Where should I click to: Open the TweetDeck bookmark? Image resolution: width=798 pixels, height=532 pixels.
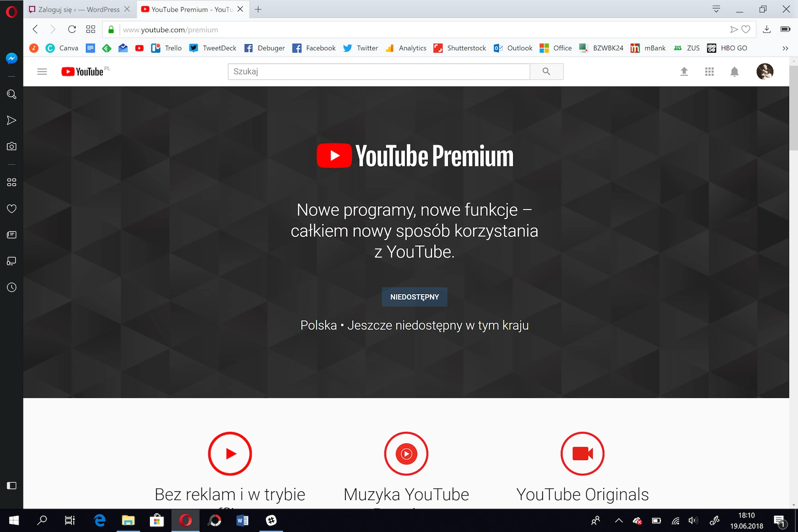[x=213, y=48]
